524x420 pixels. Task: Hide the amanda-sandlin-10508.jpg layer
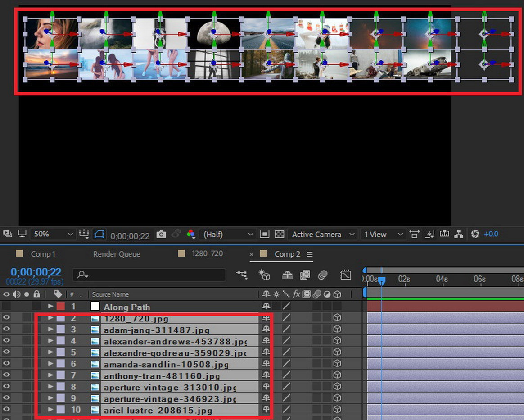click(x=6, y=364)
